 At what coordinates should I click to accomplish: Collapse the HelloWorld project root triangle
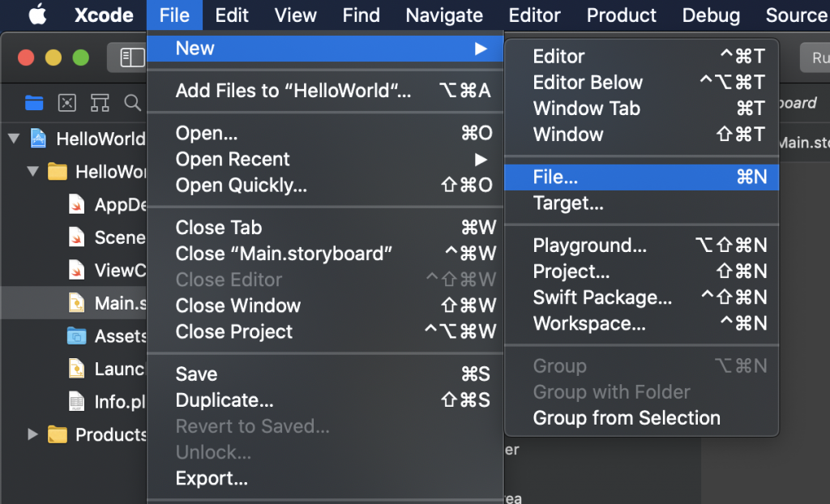tap(13, 139)
